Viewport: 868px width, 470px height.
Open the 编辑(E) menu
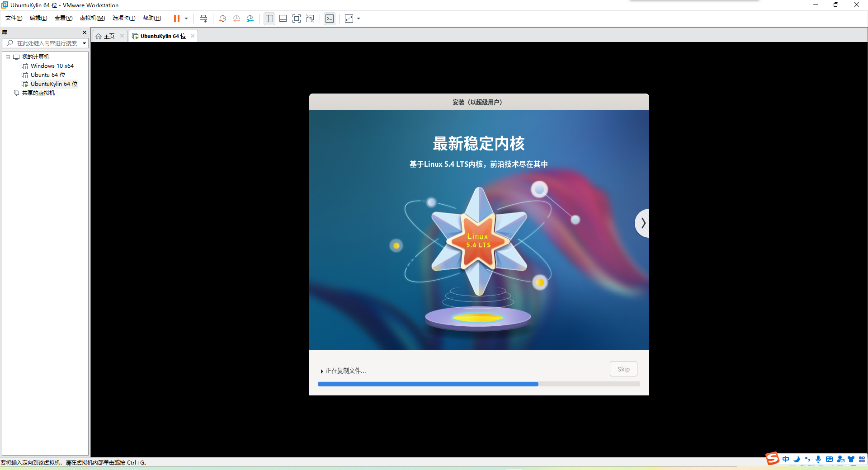38,18
